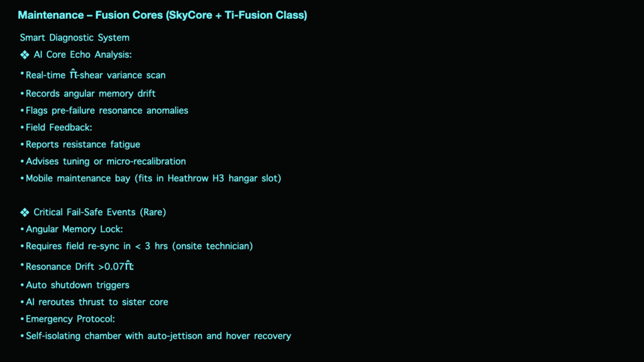Image resolution: width=644 pixels, height=362 pixels.
Task: Select the Emergency Protocol bullet
Action: pyautogui.click(x=70, y=319)
